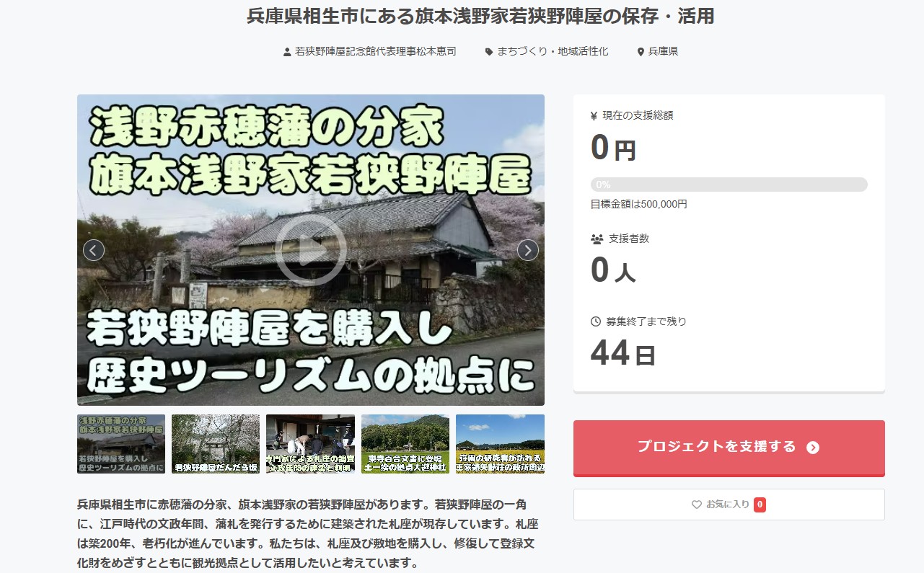
Task: Add project to favorites with お気に入り
Action: coord(729,505)
